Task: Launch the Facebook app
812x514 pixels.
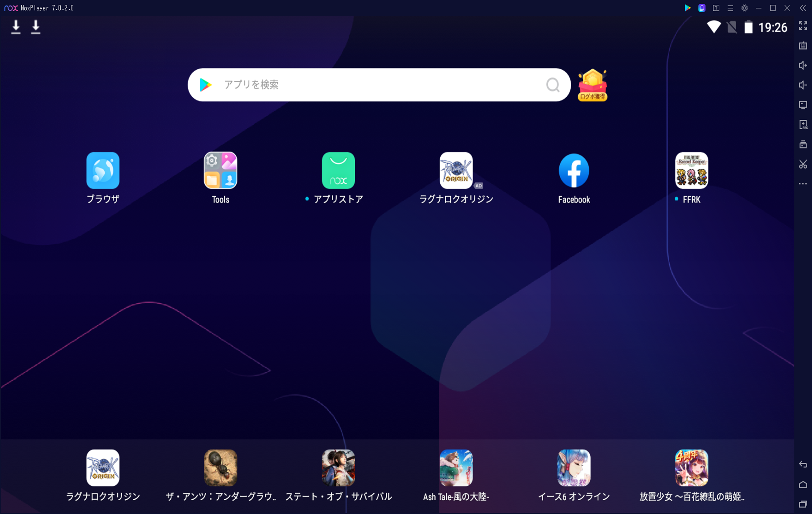Action: pyautogui.click(x=574, y=170)
